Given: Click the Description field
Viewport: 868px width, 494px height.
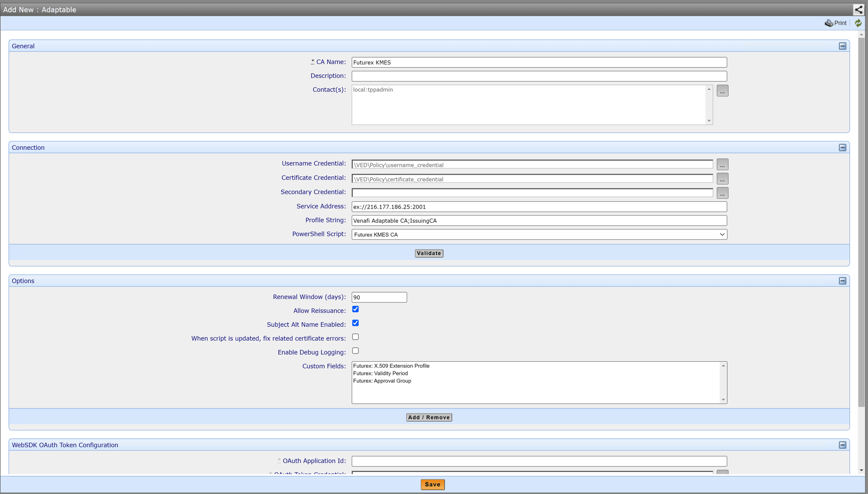Looking at the screenshot, I should tap(539, 76).
